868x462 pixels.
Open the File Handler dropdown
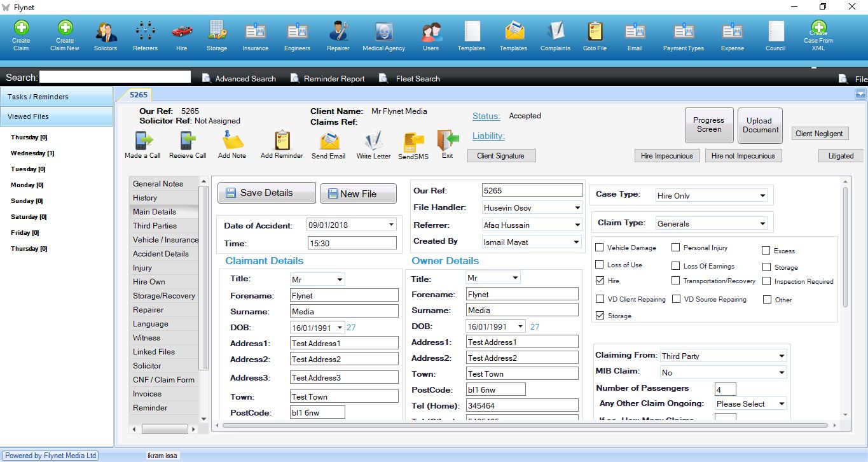click(x=577, y=208)
